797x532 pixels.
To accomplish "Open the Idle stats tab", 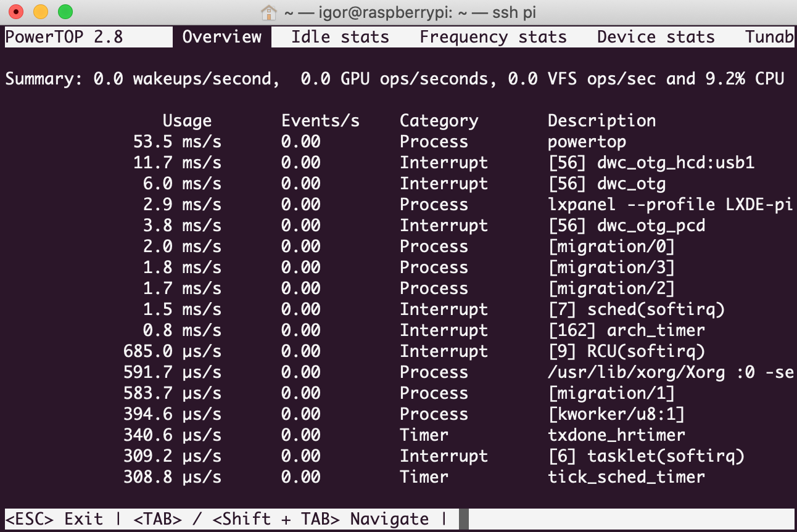I will click(x=340, y=37).
